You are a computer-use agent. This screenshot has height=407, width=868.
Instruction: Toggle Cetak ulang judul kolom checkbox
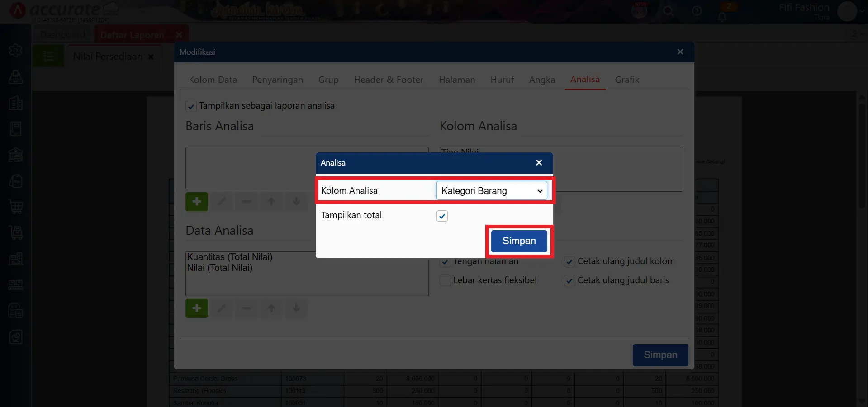tap(569, 262)
